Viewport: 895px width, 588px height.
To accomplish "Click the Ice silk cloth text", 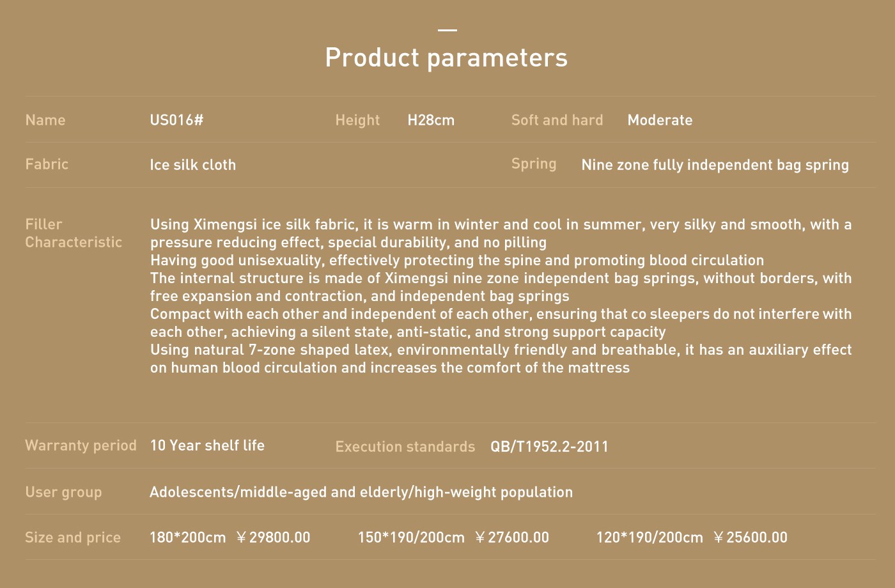I will coord(193,165).
